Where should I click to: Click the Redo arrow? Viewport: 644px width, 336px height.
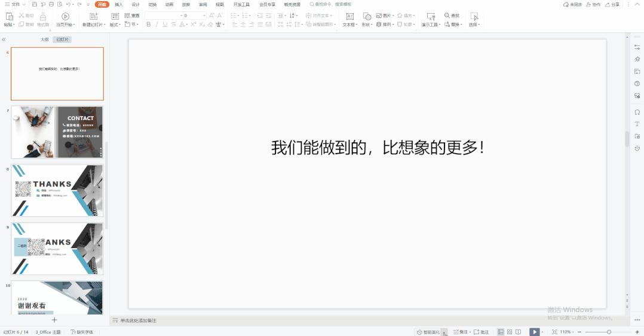point(79,5)
